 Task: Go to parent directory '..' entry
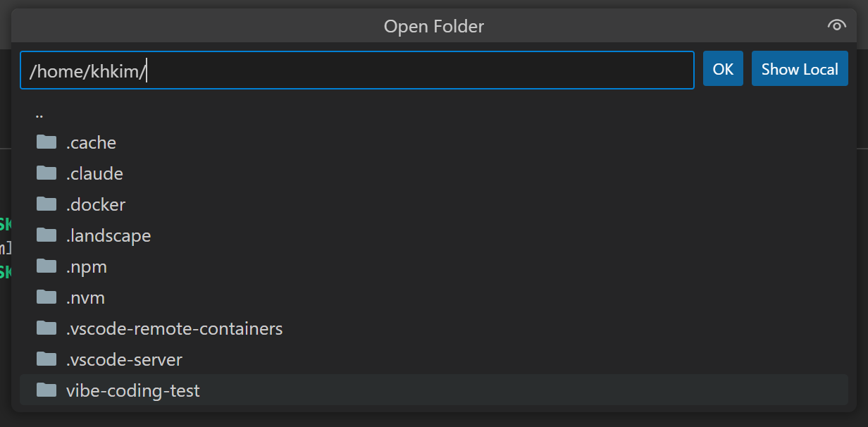coord(39,113)
